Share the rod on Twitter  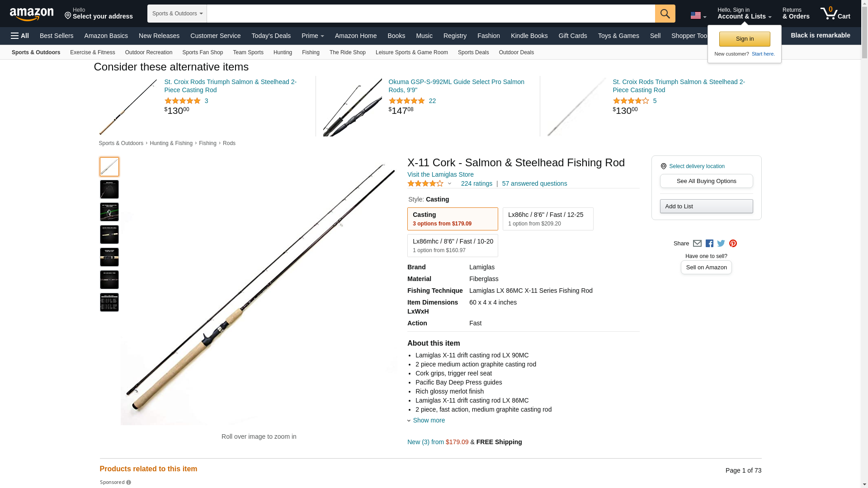pyautogui.click(x=721, y=244)
